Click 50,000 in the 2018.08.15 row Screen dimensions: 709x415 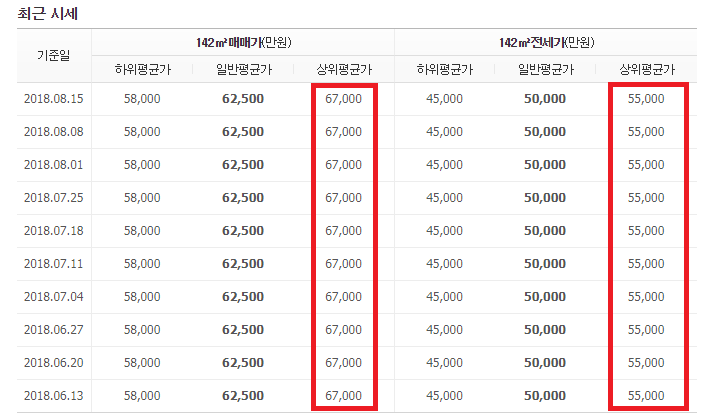point(545,99)
